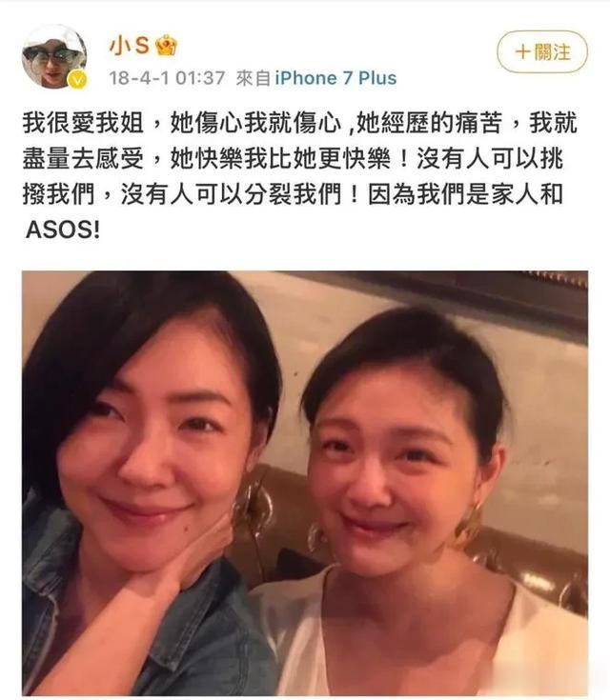The height and width of the screenshot is (700, 610).
Task: Click the 18-4-1 01:37 timestamp
Action: pyautogui.click(x=167, y=78)
